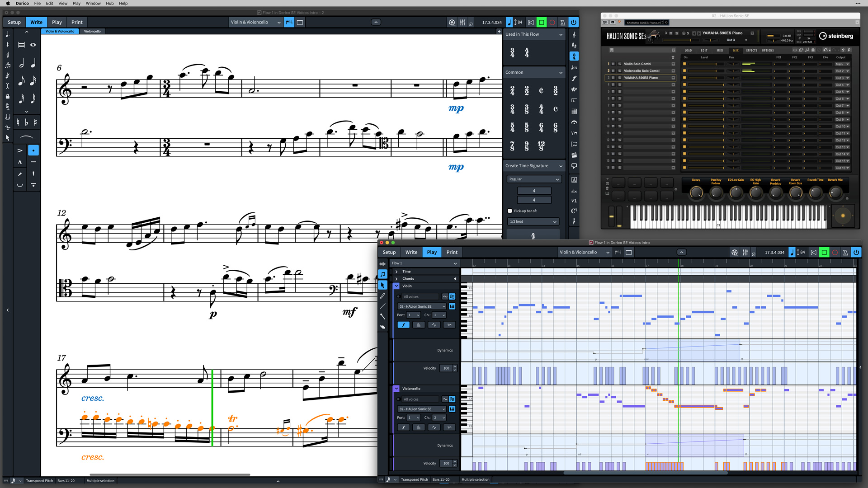Click the Steinberg logo in HALion Sonic
The image size is (868, 488).
point(836,36)
